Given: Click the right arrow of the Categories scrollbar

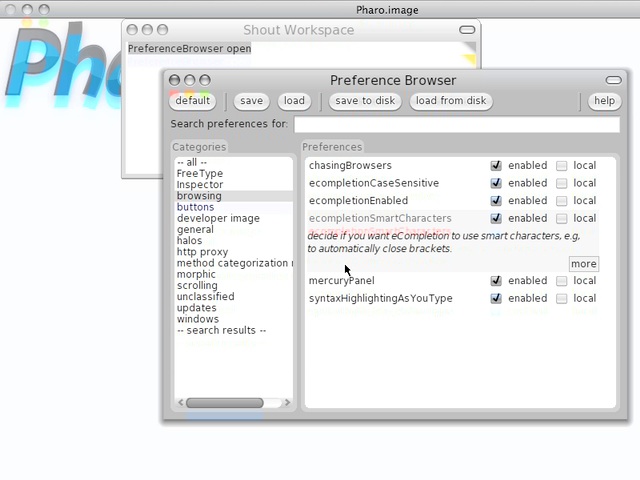Looking at the screenshot, I should [x=287, y=402].
